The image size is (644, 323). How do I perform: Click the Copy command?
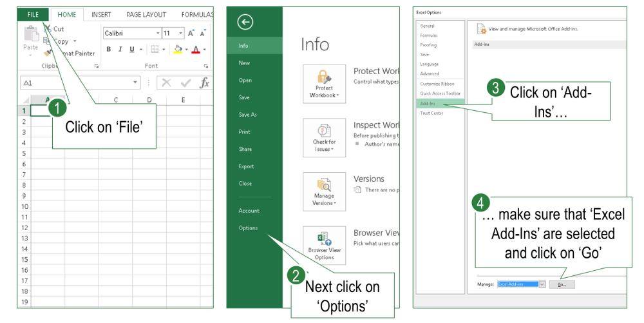pos(57,41)
